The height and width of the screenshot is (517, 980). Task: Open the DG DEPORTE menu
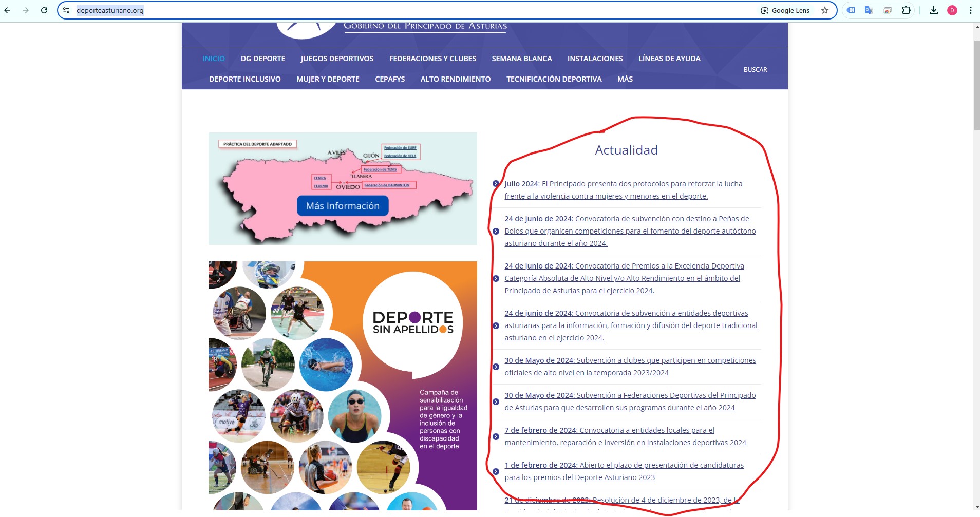[263, 59]
